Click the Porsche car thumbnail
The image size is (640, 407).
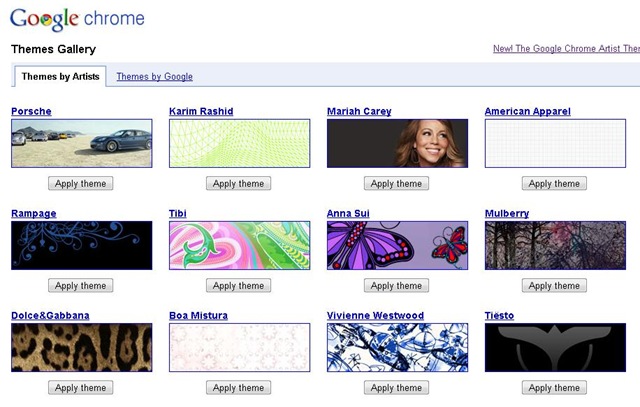82,143
